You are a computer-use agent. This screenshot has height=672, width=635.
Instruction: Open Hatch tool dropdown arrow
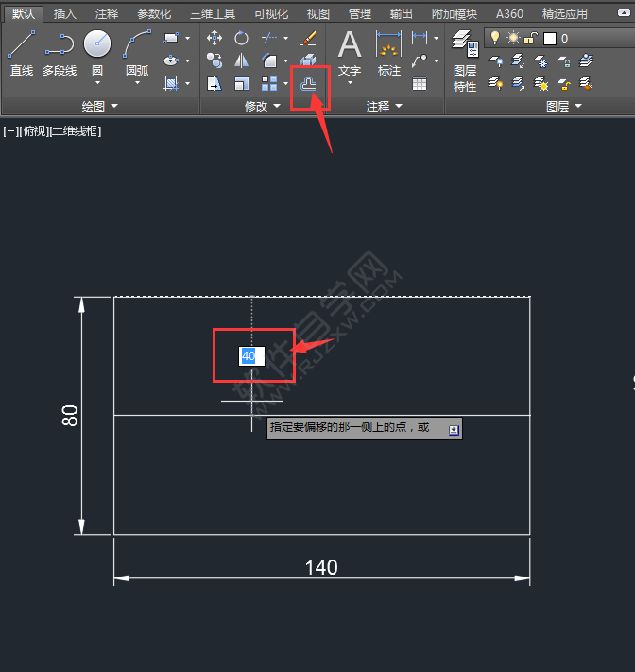[x=188, y=83]
